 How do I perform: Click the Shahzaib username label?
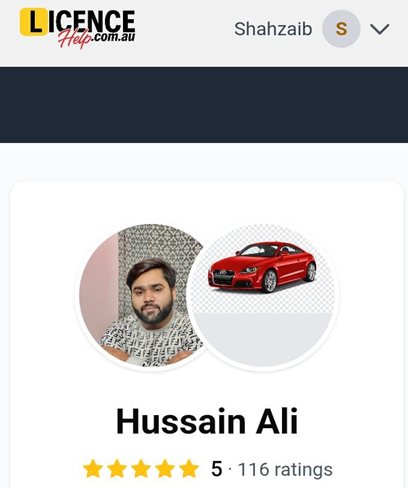273,29
